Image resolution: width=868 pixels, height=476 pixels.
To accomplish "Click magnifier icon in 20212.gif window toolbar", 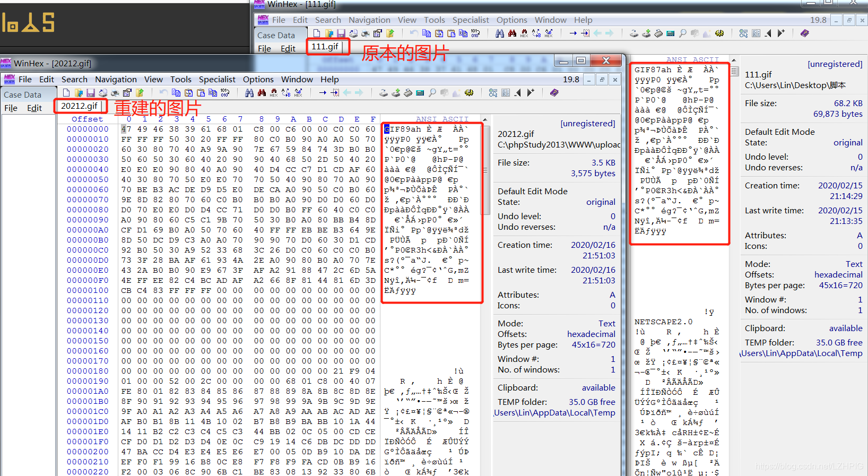I will pyautogui.click(x=432, y=93).
